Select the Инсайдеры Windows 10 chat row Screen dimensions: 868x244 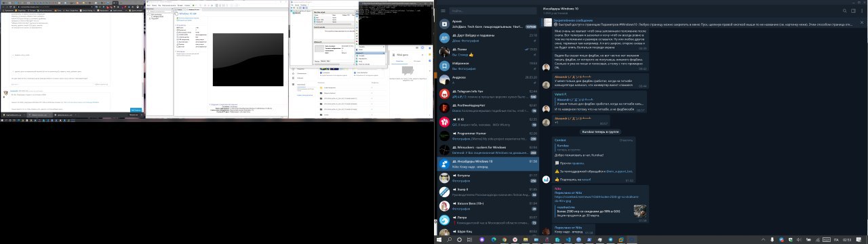coord(488,163)
